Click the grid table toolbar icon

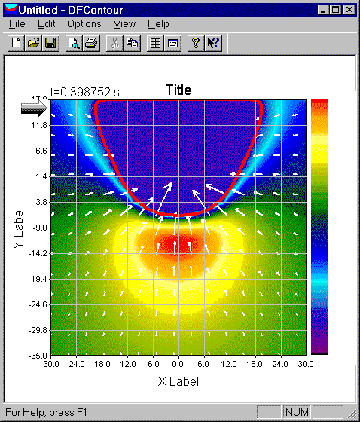155,43
